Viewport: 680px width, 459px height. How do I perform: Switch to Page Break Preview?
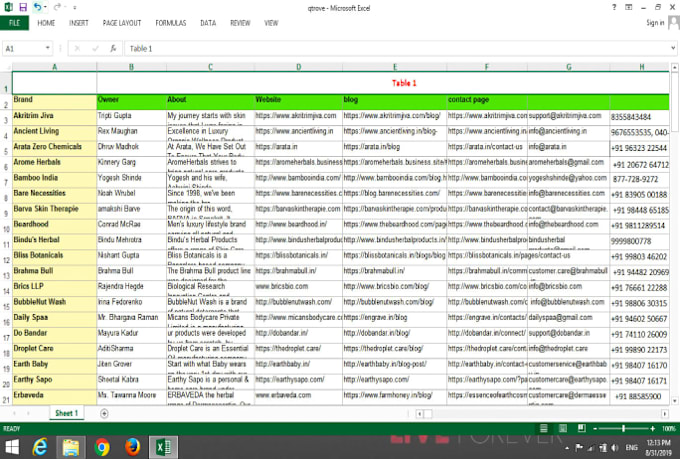click(582, 429)
